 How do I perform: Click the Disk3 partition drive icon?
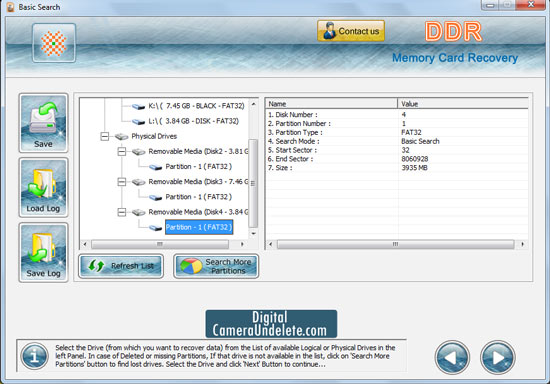coord(155,197)
